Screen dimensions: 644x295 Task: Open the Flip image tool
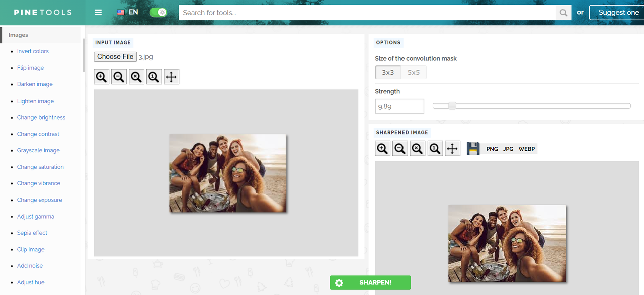(x=30, y=68)
